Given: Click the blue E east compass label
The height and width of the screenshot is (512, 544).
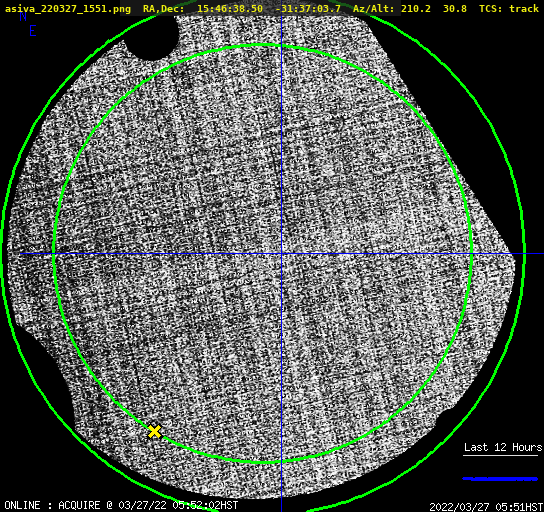Looking at the screenshot, I should coord(33,31).
